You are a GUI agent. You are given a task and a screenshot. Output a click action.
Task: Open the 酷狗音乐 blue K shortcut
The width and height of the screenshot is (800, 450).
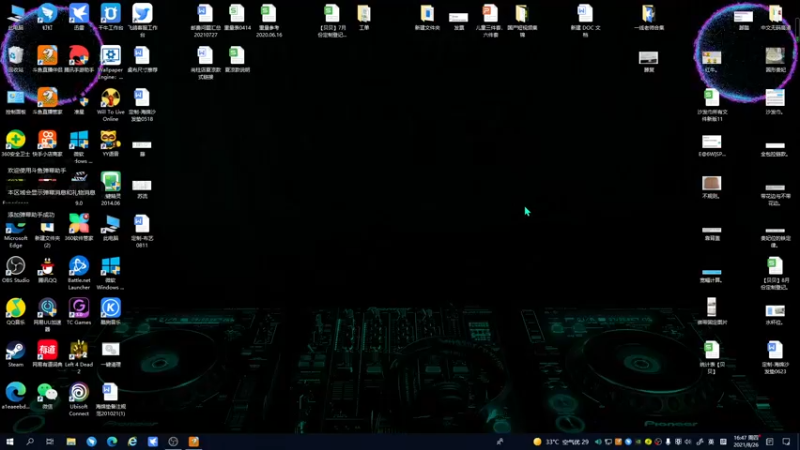(x=111, y=311)
